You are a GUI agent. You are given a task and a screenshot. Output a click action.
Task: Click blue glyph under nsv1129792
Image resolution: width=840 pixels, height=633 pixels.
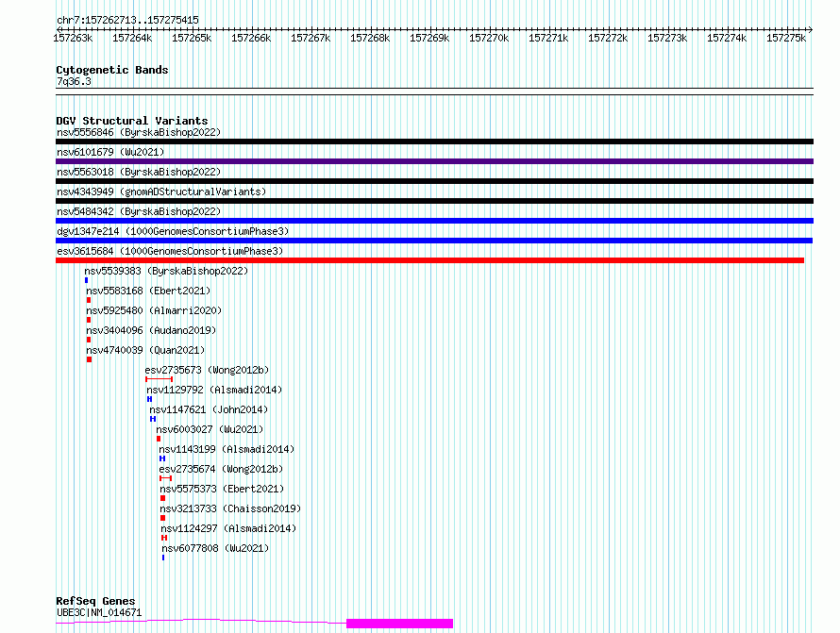pos(149,399)
